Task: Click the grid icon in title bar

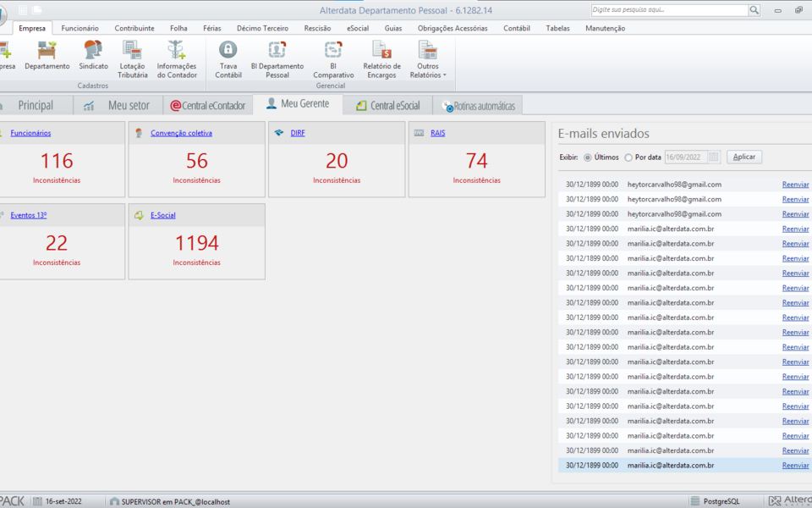Action: coord(23,10)
